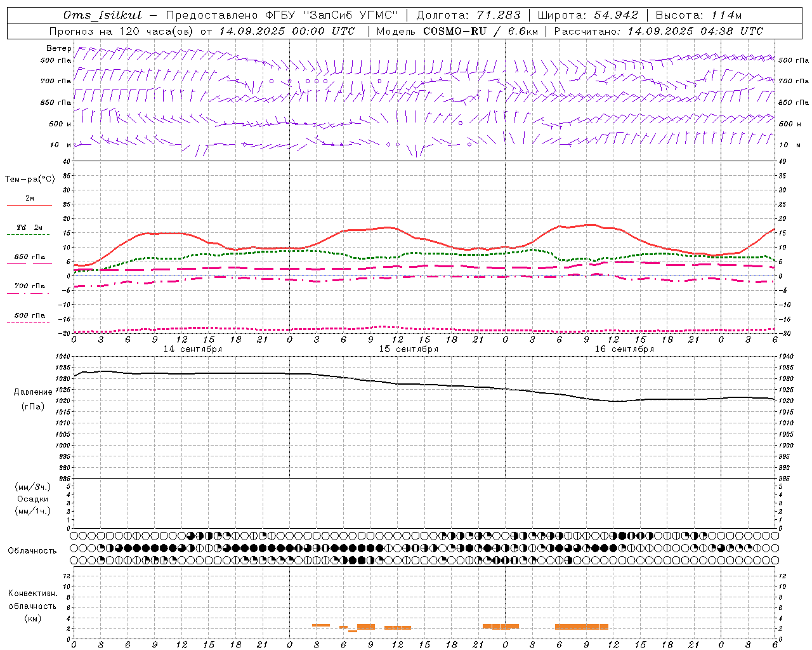
Task: Click the 14 сентября date label
Action: pos(193,349)
